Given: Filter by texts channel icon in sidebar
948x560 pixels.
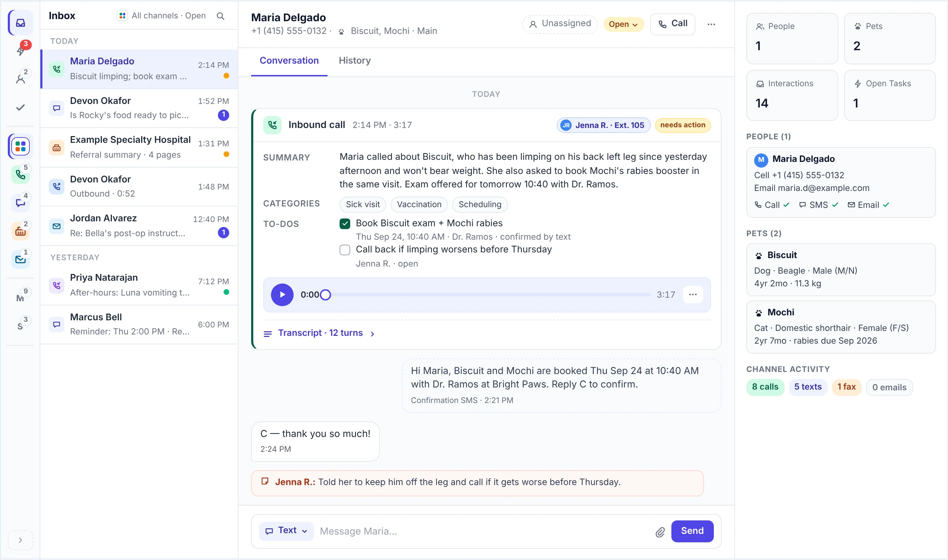Looking at the screenshot, I should click(x=21, y=203).
